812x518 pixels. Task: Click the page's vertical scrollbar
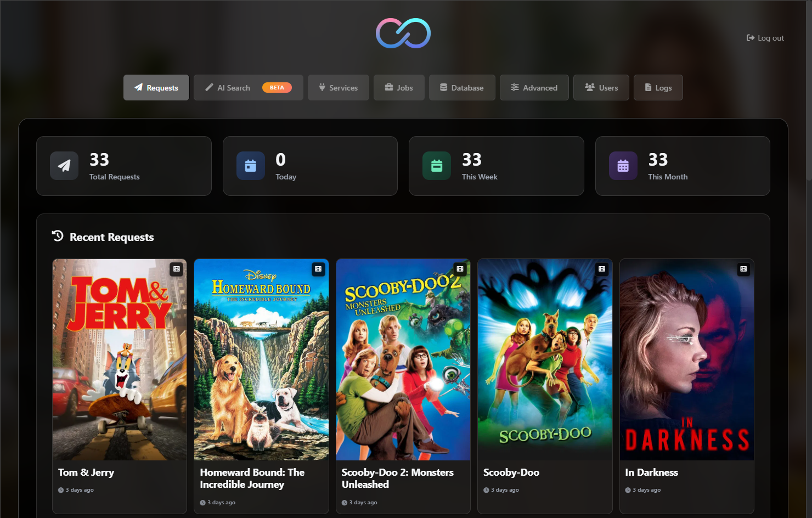[809, 91]
